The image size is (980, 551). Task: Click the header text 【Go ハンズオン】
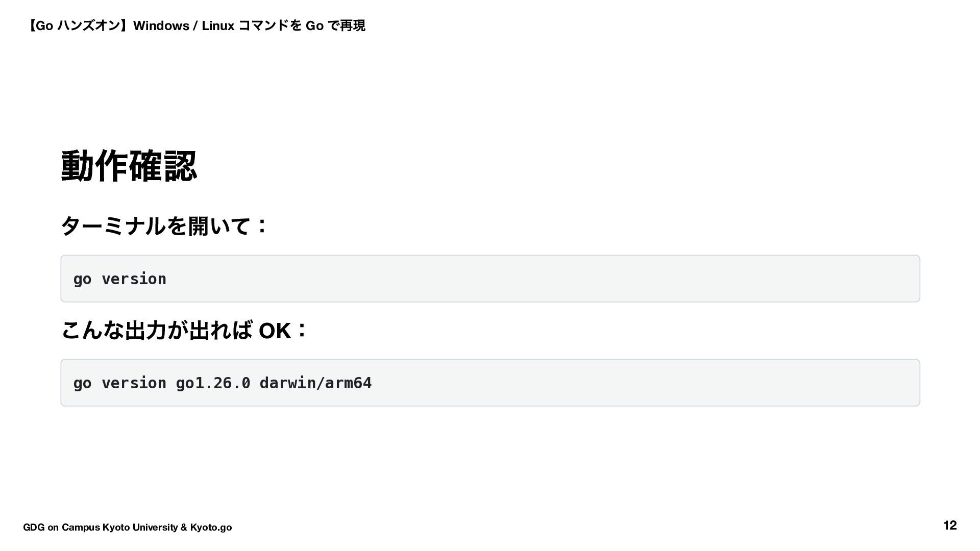tap(77, 26)
